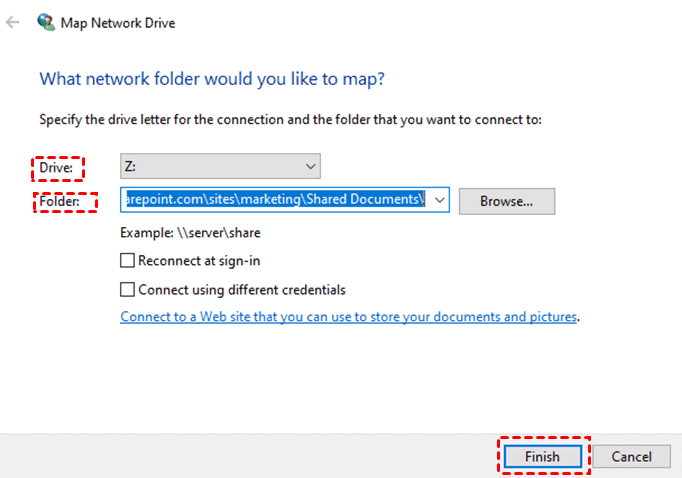682x478 pixels.
Task: Click the Cancel button
Action: [x=631, y=456]
